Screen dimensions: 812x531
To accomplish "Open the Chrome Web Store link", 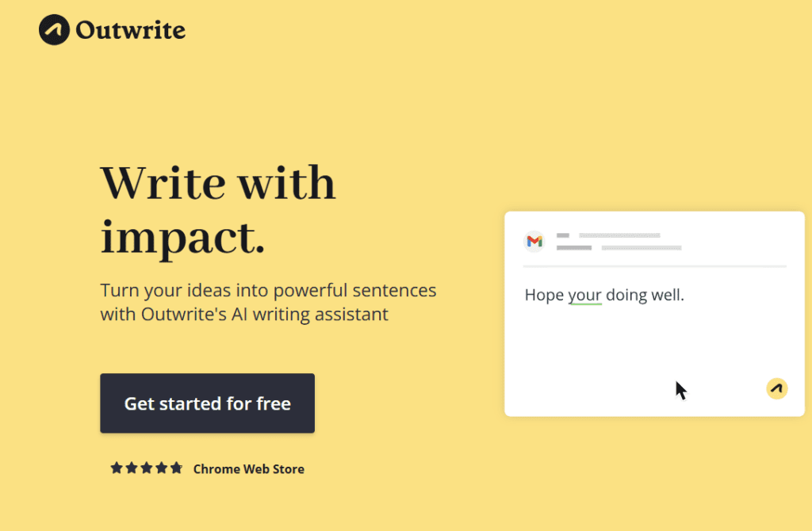I will click(x=248, y=469).
